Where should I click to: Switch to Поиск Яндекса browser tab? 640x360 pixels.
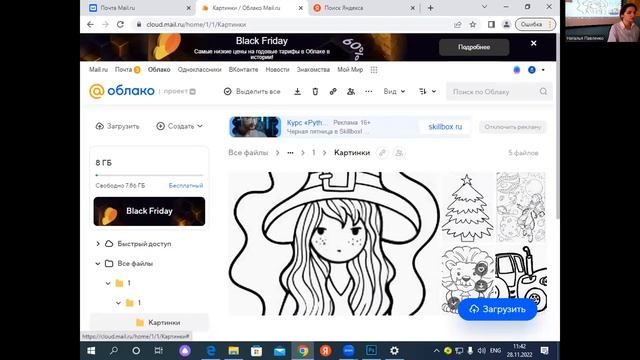(x=363, y=8)
